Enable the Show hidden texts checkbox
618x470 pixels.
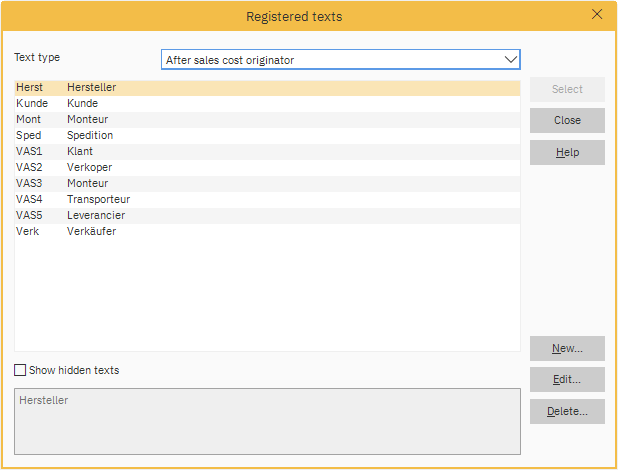tap(21, 370)
